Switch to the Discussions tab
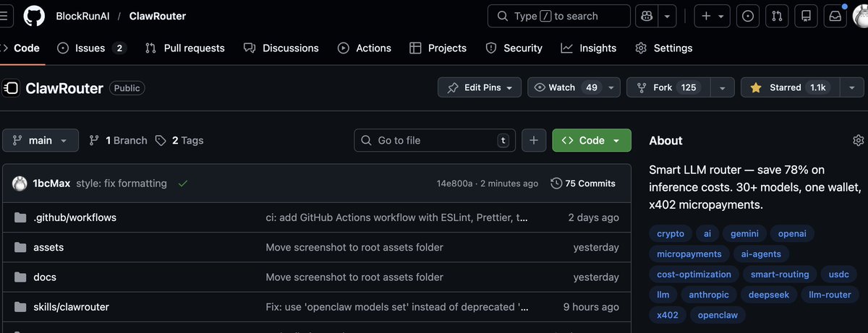The width and height of the screenshot is (868, 333). click(x=281, y=48)
